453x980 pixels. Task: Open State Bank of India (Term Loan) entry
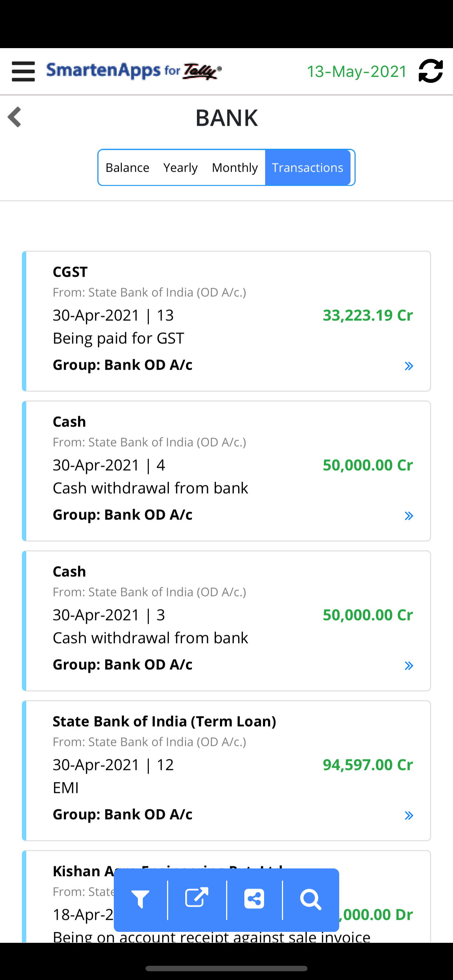point(226,771)
